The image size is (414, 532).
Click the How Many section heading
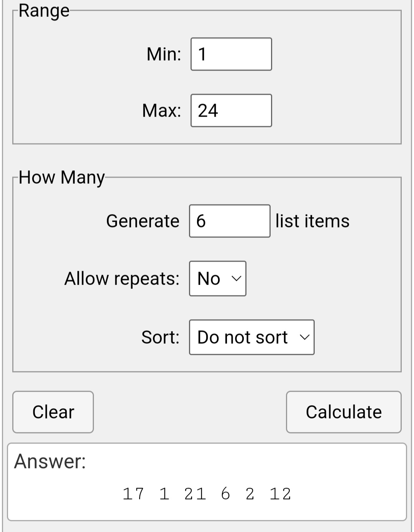(x=62, y=177)
